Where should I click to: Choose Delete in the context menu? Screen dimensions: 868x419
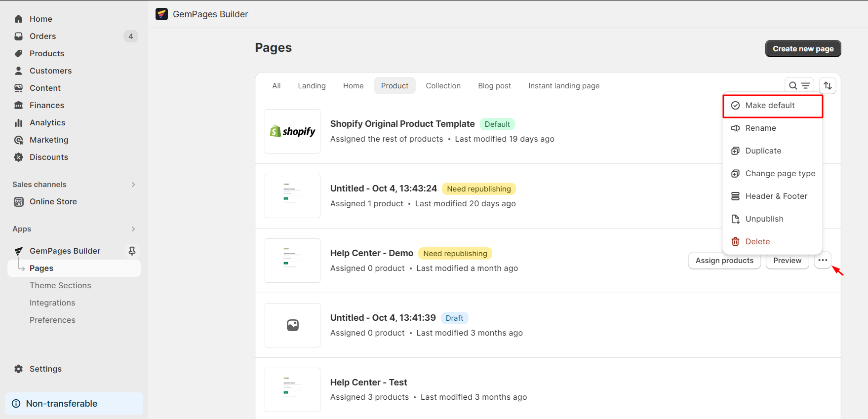point(757,241)
